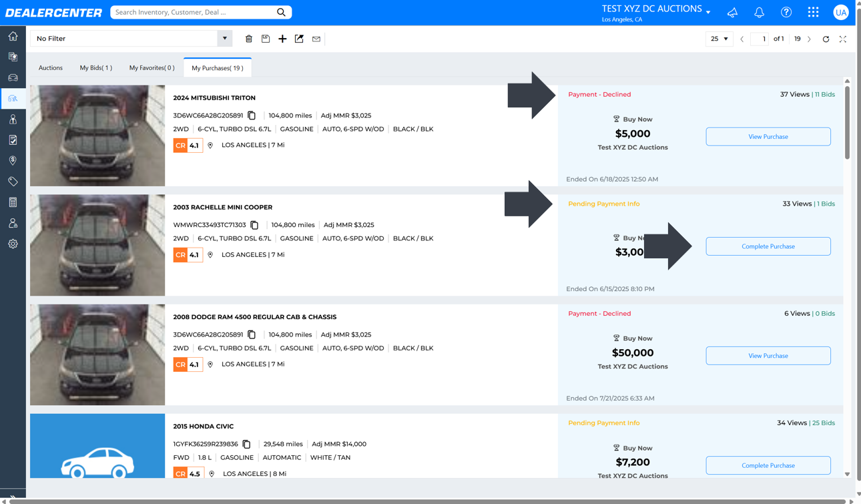This screenshot has height=504, width=861.
Task: Click Complete Purchase for the Mini Cooper
Action: tap(768, 246)
